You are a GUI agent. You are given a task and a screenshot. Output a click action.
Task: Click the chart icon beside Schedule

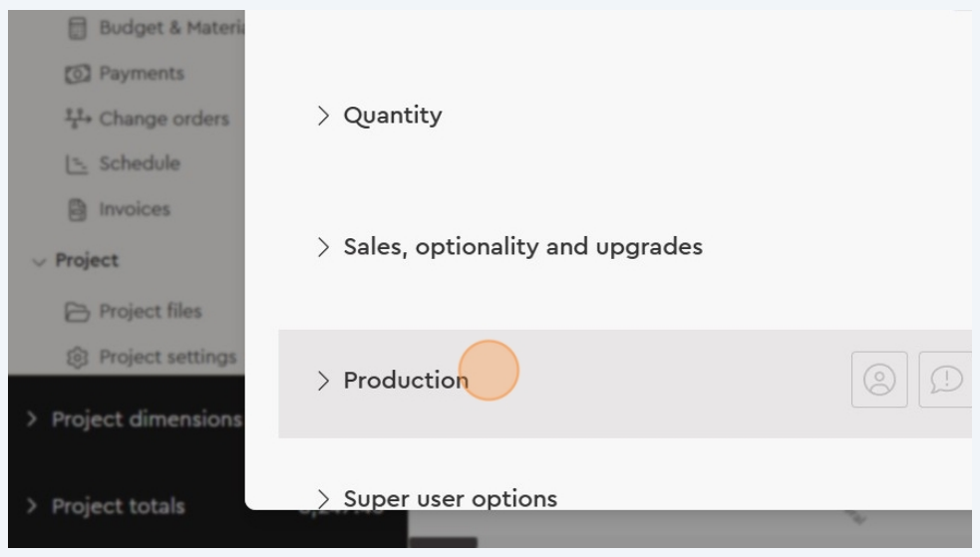tap(77, 164)
